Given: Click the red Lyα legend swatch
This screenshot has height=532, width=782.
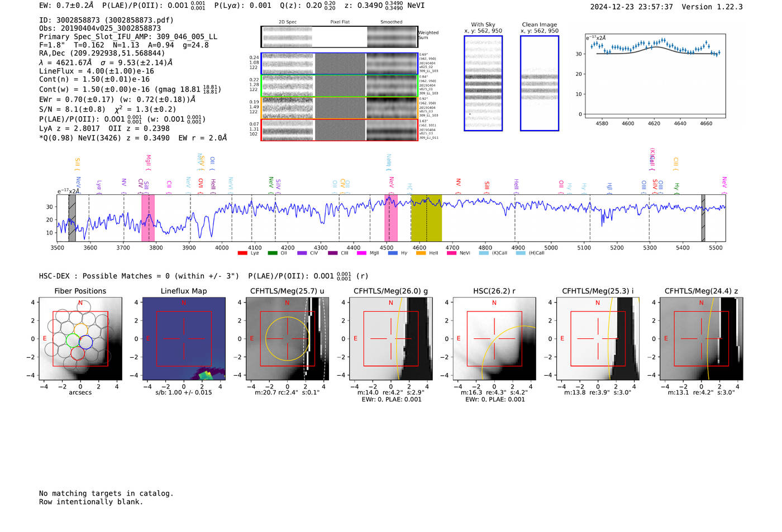Looking at the screenshot, I should pyautogui.click(x=242, y=253).
